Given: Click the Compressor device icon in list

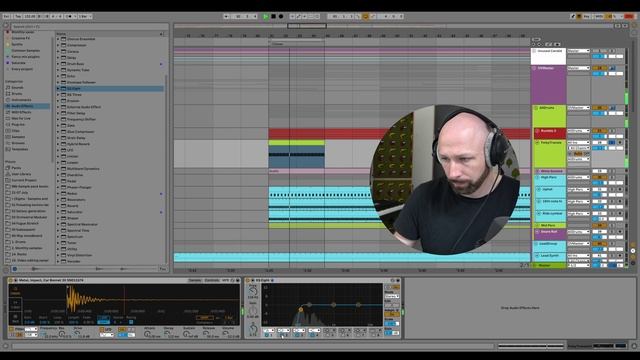Looking at the screenshot, I should coord(64,45).
